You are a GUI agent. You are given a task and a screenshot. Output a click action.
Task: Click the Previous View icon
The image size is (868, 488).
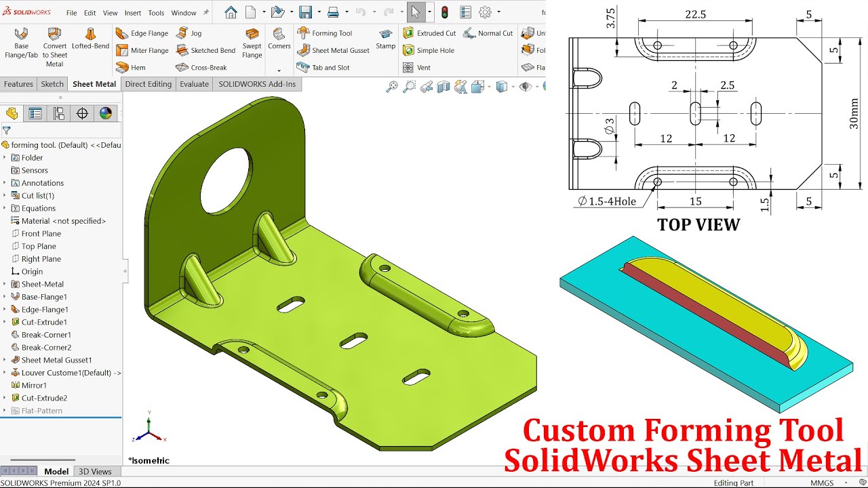pyautogui.click(x=427, y=87)
